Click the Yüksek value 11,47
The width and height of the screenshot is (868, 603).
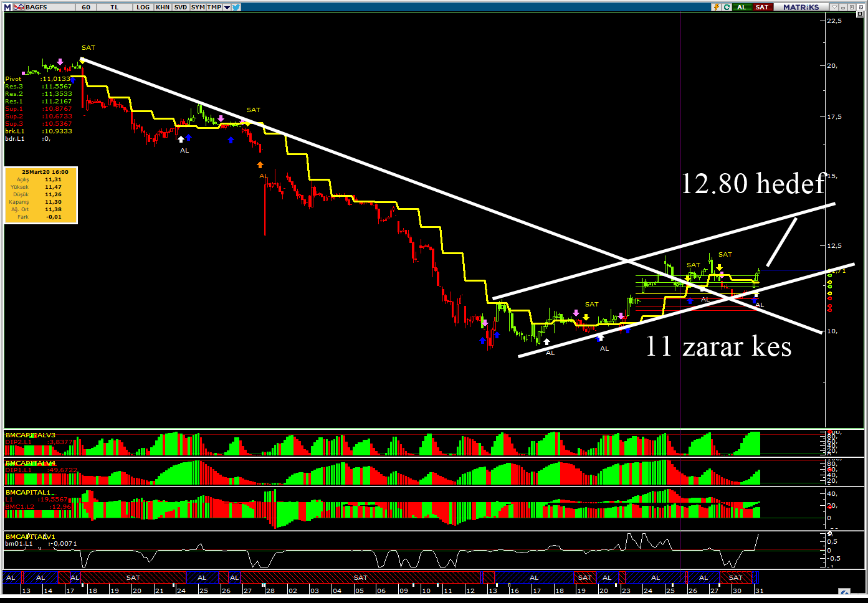click(53, 187)
